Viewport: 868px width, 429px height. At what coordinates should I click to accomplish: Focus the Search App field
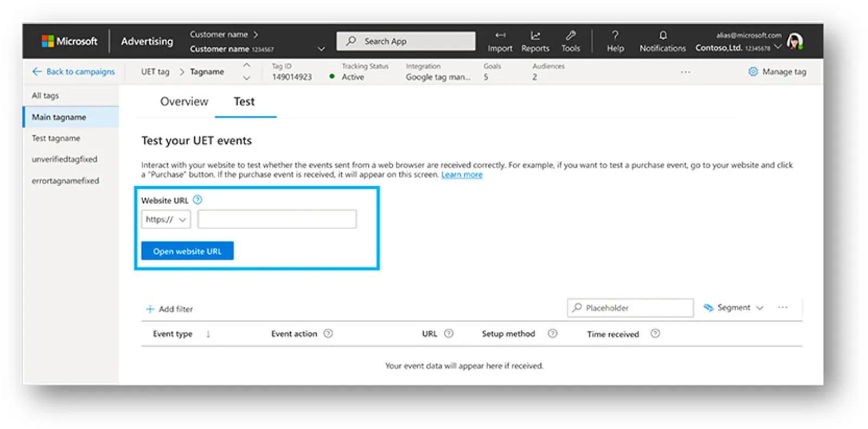pyautogui.click(x=406, y=41)
